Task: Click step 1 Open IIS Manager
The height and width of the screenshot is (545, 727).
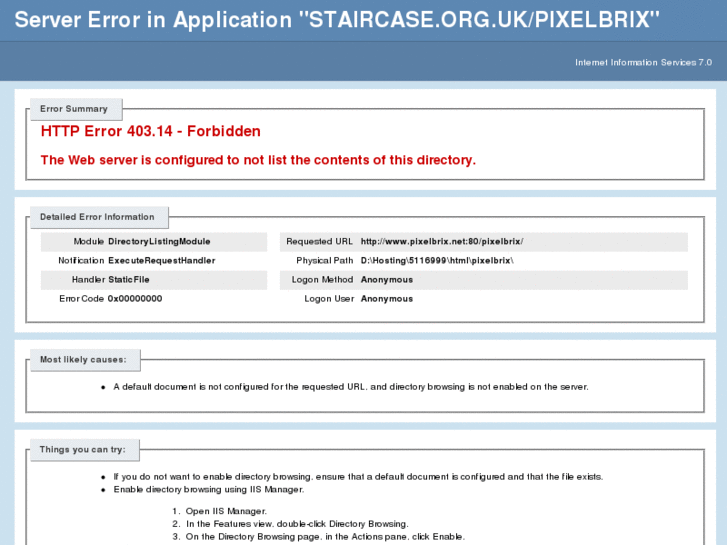Action: coord(226,511)
